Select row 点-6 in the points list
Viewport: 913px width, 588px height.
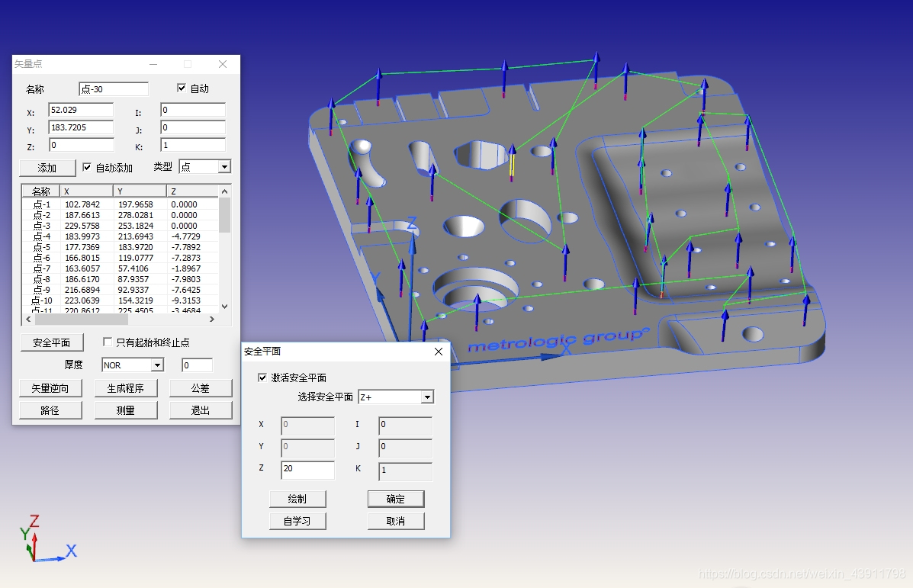tap(120, 258)
